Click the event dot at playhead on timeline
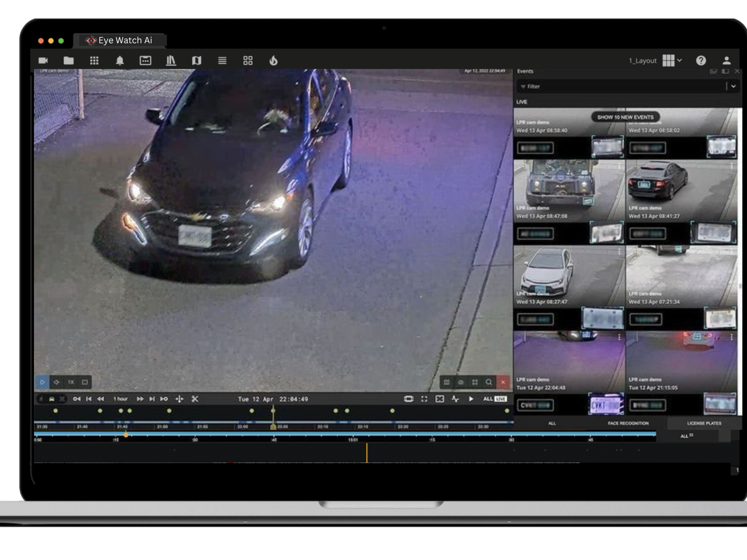747x560 pixels. pos(273,411)
